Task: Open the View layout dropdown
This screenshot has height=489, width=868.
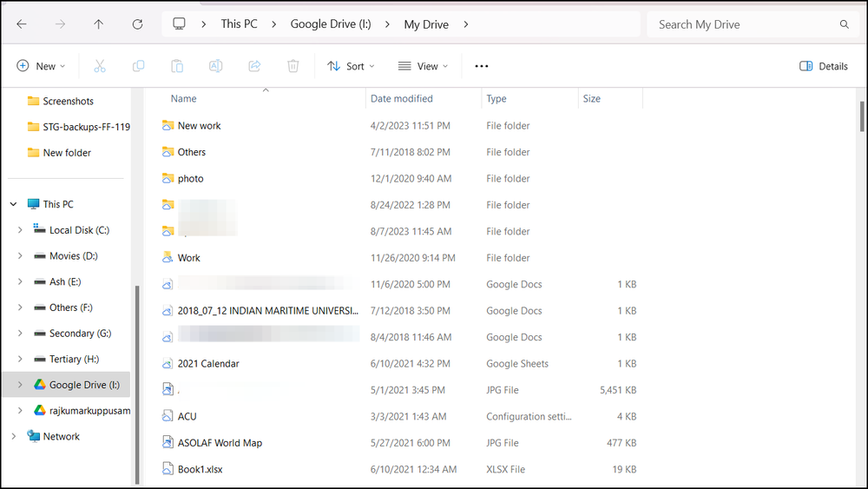Action: (x=423, y=66)
